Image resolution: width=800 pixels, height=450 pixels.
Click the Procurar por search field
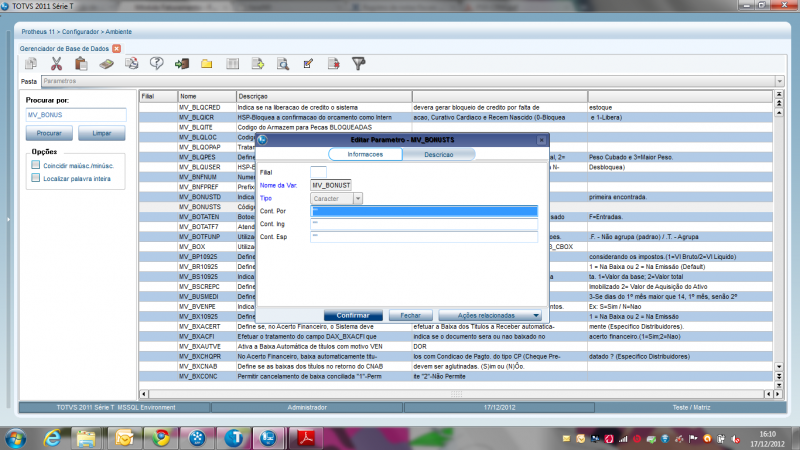(76, 115)
